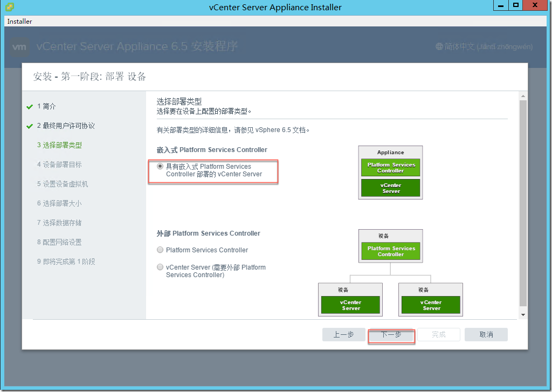Click the 安装 - 第一阶段: 部署 设备 title
Screen dimensions: 552x392
click(89, 77)
